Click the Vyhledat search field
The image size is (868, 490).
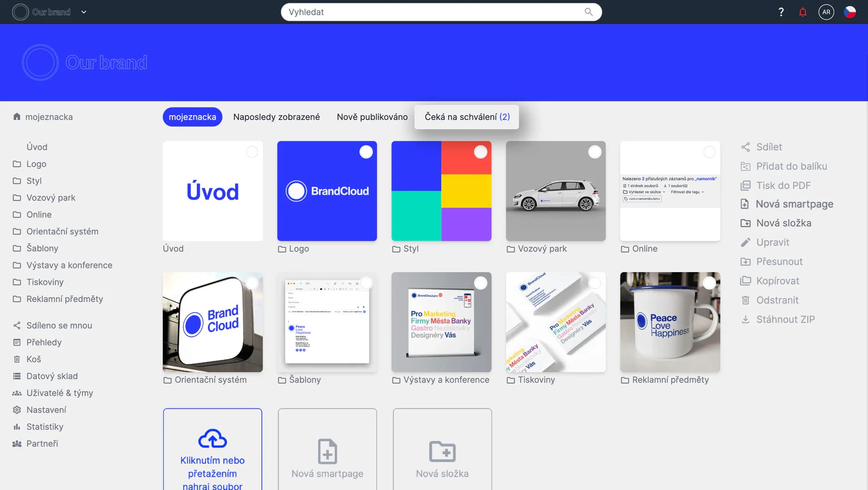coord(431,12)
